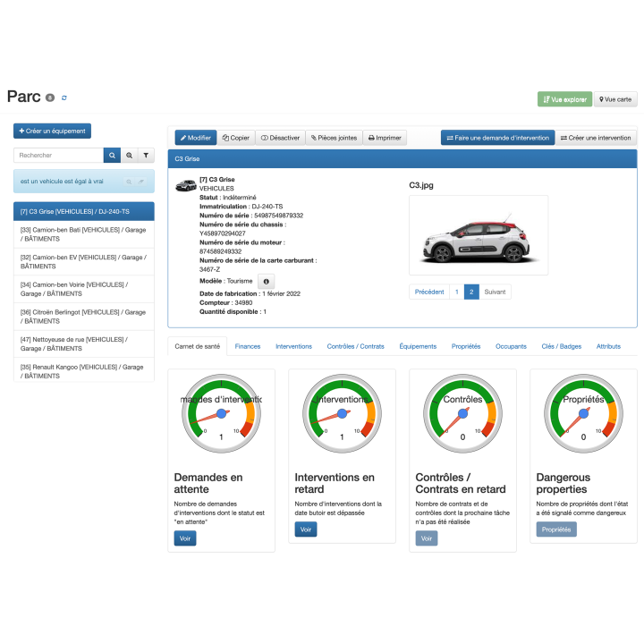Select [36] Citroën Berlingot in the list
644x644 pixels.
[x=84, y=317]
